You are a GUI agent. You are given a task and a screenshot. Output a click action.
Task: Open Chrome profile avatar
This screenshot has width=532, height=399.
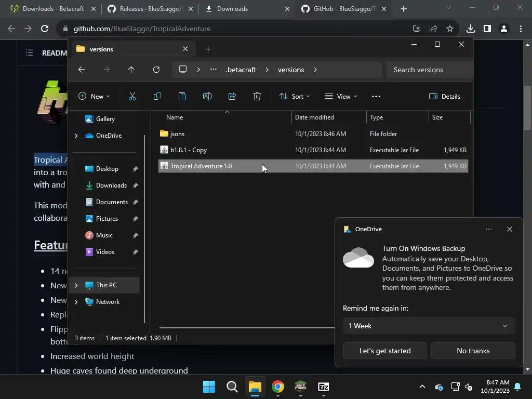pyautogui.click(x=504, y=29)
